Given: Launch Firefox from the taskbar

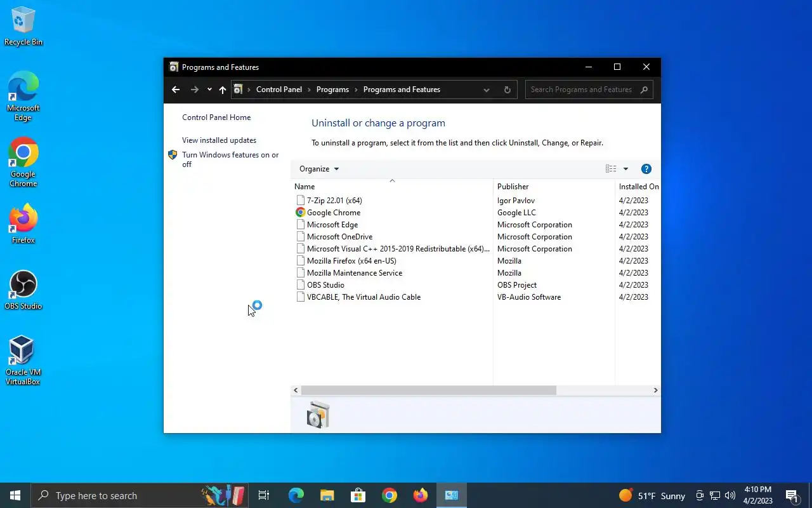Looking at the screenshot, I should (421, 495).
